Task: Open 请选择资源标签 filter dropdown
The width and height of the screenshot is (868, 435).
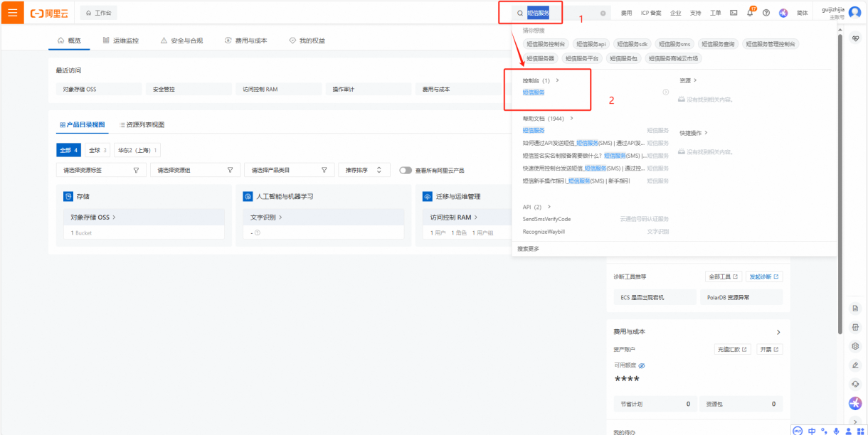Action: tap(101, 171)
